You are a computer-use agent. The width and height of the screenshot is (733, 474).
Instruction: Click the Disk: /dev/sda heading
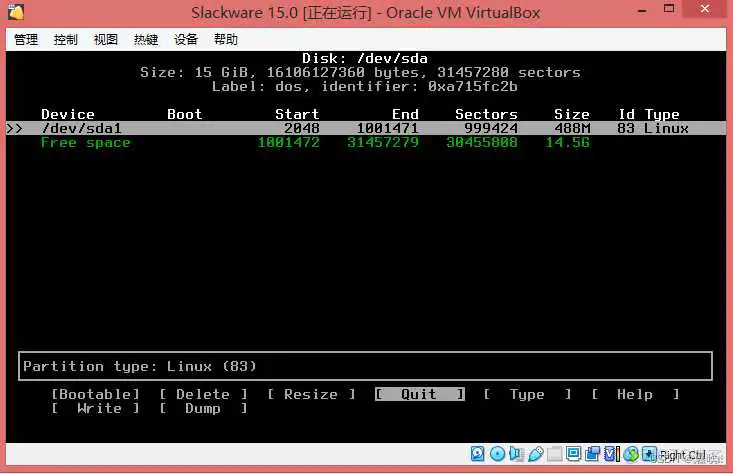tap(365, 58)
